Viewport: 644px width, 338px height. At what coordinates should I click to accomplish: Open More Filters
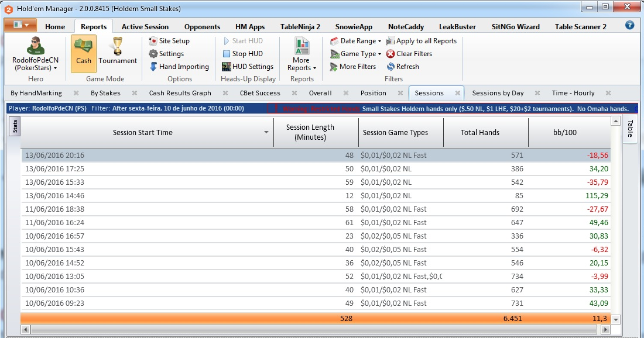[353, 67]
